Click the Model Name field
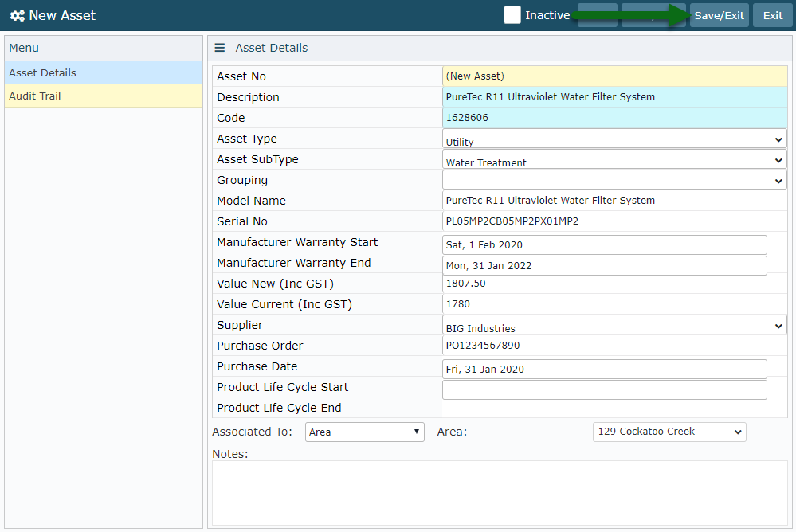 click(615, 201)
